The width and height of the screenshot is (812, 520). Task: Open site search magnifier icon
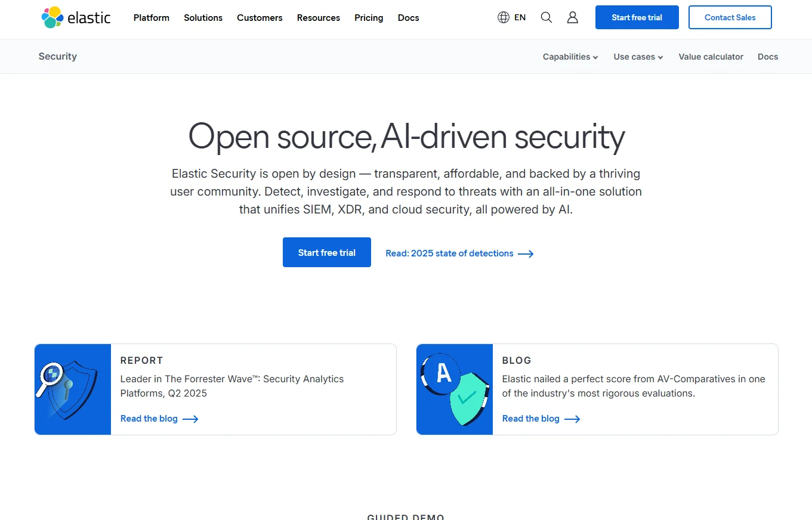click(547, 17)
